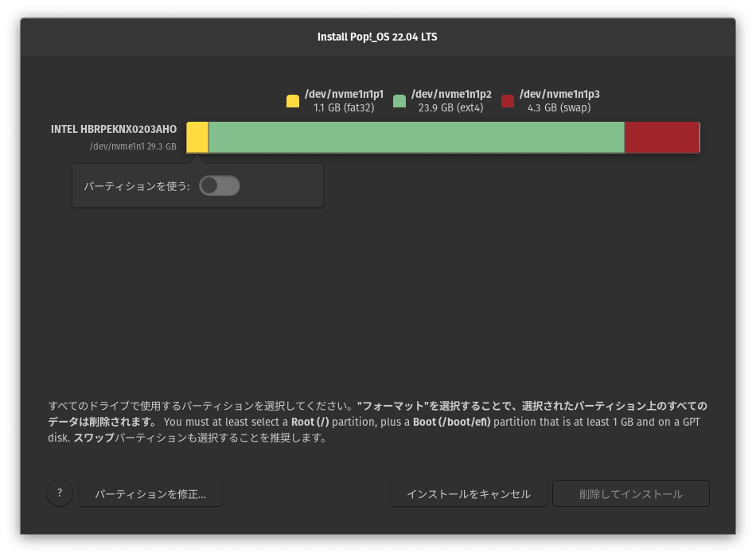Screen dimensions: 756x557
Task: Click yellow legend swatch for nvme1n1p1
Action: (x=293, y=101)
